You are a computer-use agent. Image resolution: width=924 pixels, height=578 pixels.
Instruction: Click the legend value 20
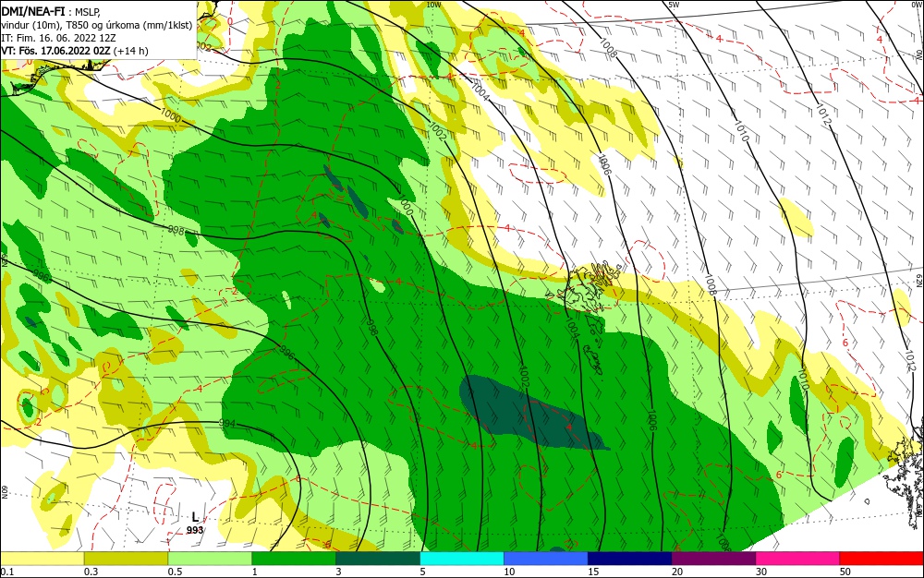[677, 572]
